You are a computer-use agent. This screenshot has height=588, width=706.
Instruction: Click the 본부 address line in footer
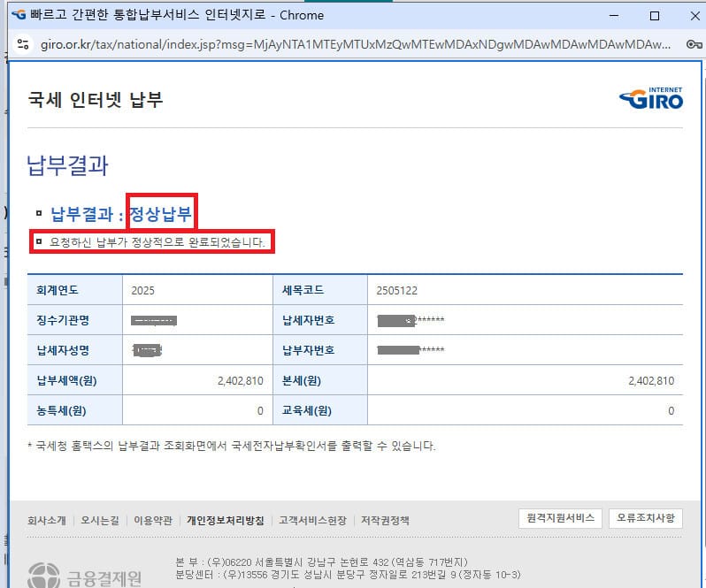(322, 561)
